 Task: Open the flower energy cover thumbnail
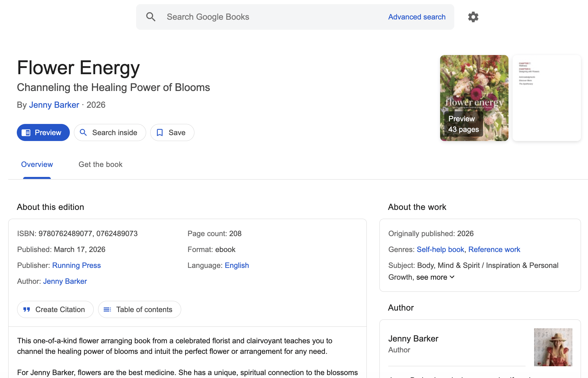[x=474, y=98]
